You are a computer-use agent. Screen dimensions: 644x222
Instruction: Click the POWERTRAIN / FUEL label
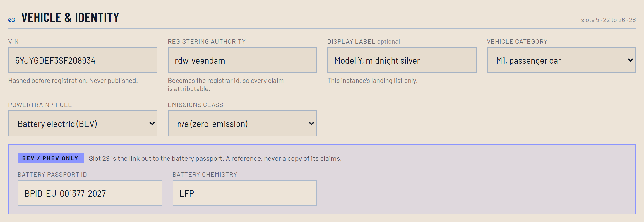click(40, 105)
